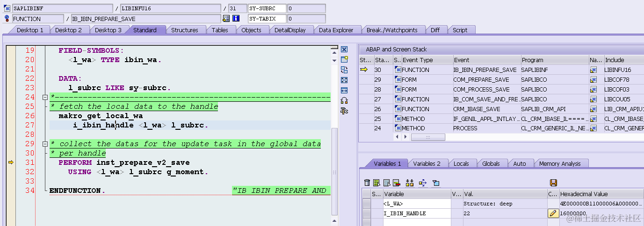Image resolution: width=644 pixels, height=226 pixels.
Task: Open the Break./Watchpoints tab
Action: click(392, 30)
